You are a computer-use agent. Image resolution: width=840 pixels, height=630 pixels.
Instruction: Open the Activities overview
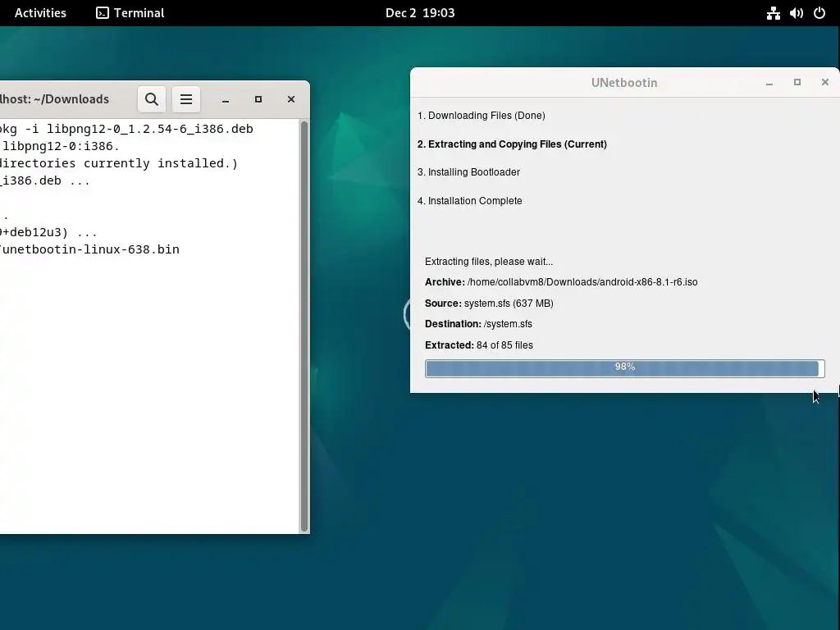tap(40, 13)
